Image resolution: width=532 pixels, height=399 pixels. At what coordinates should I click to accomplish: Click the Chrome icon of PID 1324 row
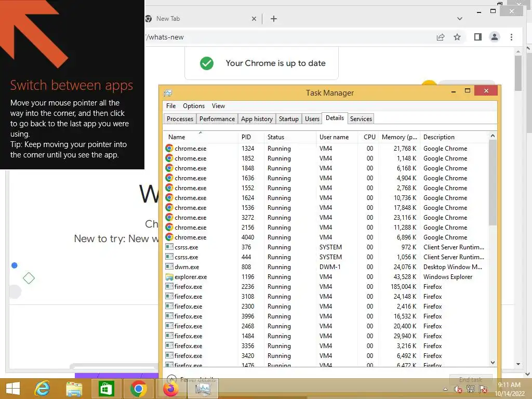[169, 148]
